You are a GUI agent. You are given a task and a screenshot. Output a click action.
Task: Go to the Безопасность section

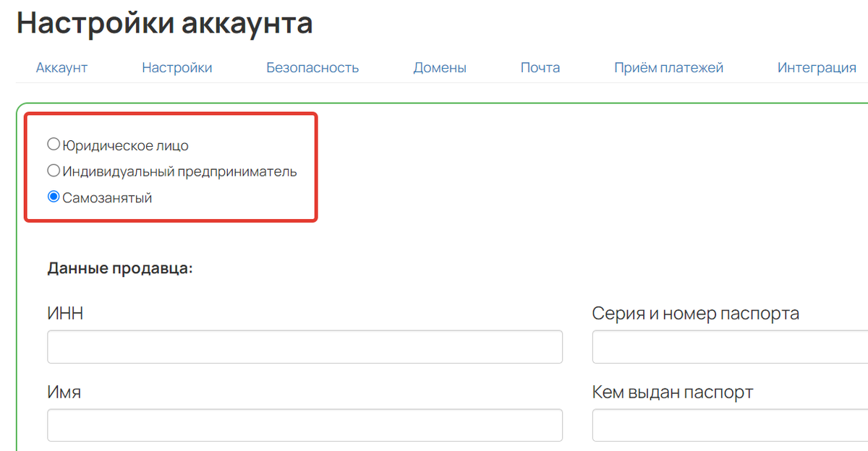312,67
